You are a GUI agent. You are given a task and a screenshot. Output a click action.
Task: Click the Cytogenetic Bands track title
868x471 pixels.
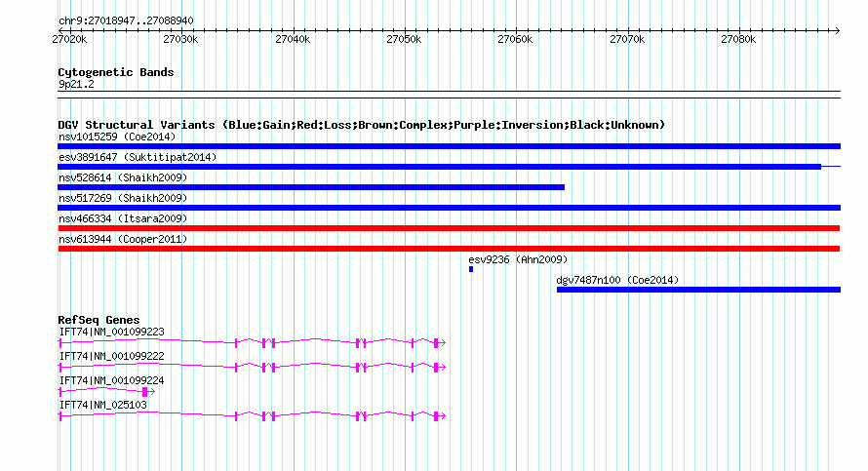116,72
